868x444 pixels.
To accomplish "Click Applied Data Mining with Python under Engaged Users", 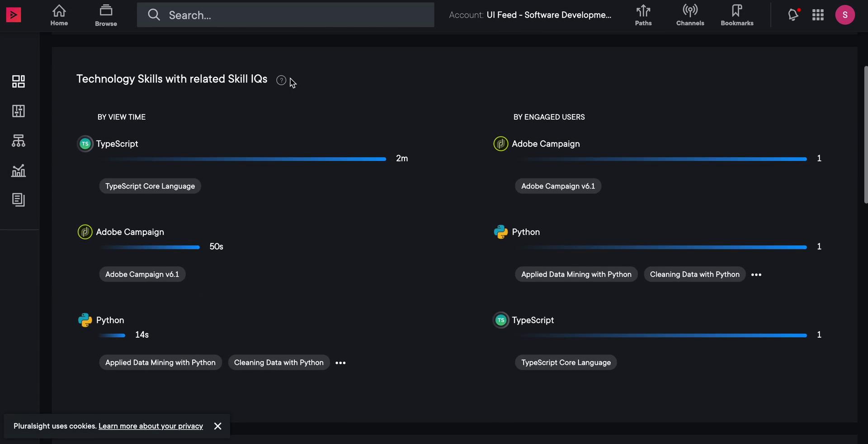I will click(576, 274).
